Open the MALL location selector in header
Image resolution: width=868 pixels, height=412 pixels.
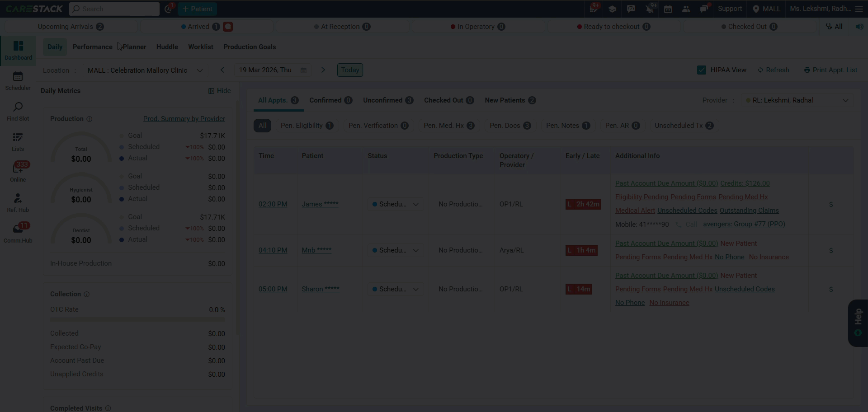click(x=766, y=9)
